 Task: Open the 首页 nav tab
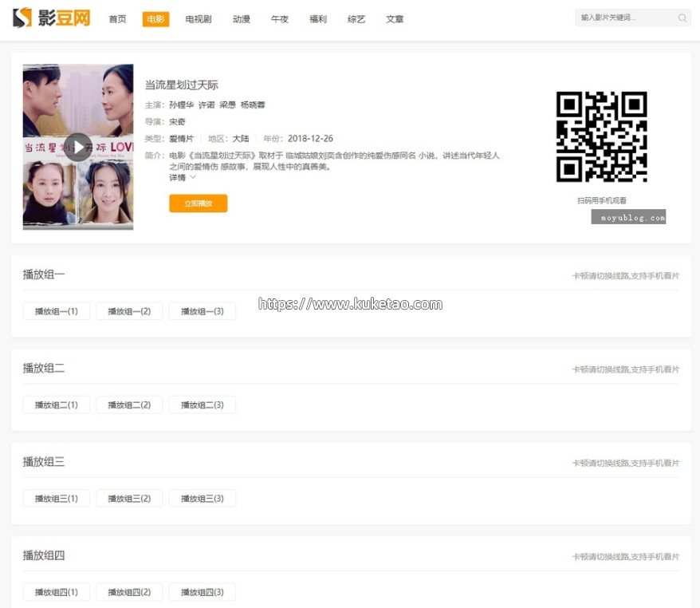coord(117,19)
